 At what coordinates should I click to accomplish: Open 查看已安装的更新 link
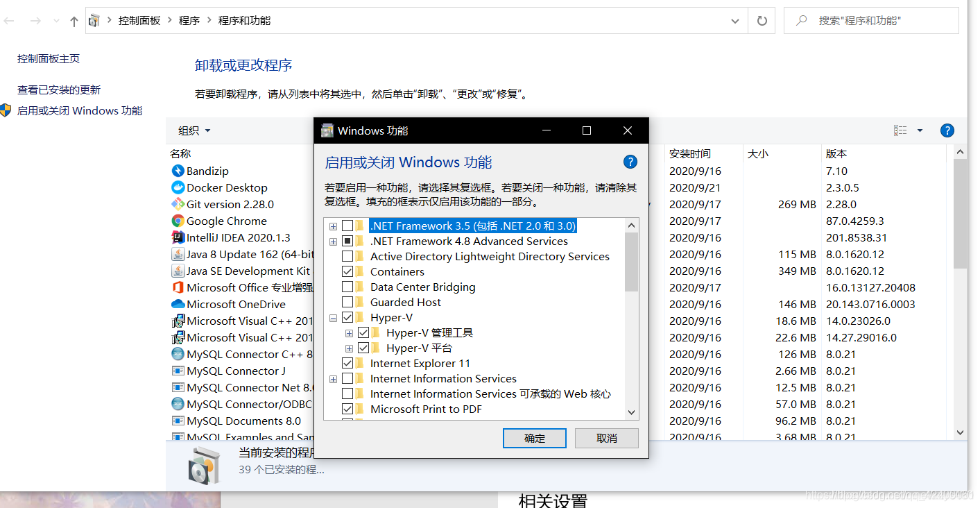(x=59, y=90)
